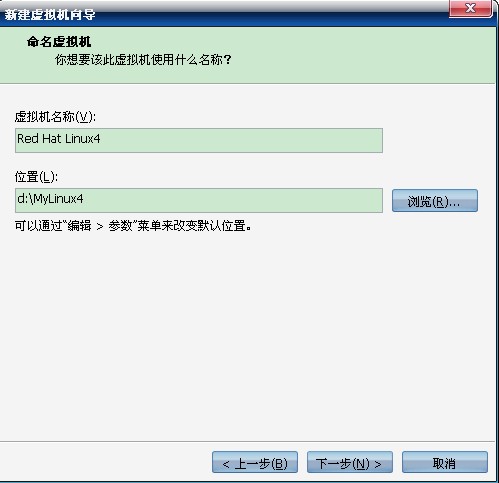Screen dimensions: 499x483
Task: Cancel the wizard with 取消 button
Action: [x=445, y=462]
